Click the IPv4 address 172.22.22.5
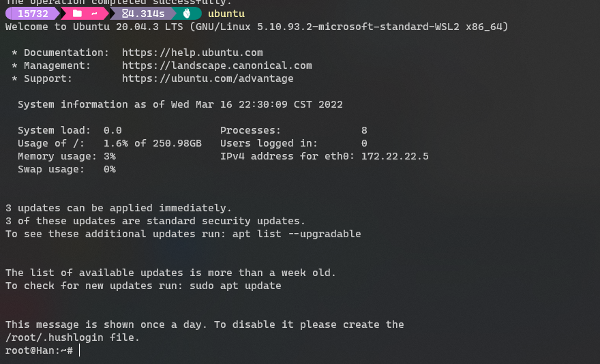This screenshot has height=364, width=600. [x=395, y=156]
